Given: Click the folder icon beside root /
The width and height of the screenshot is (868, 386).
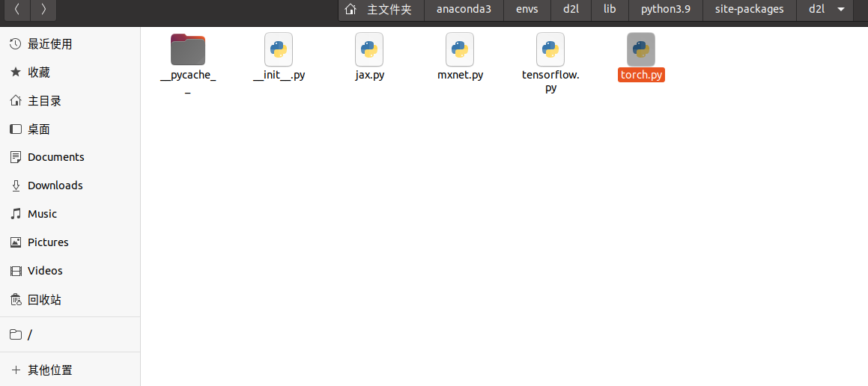Looking at the screenshot, I should (x=16, y=334).
